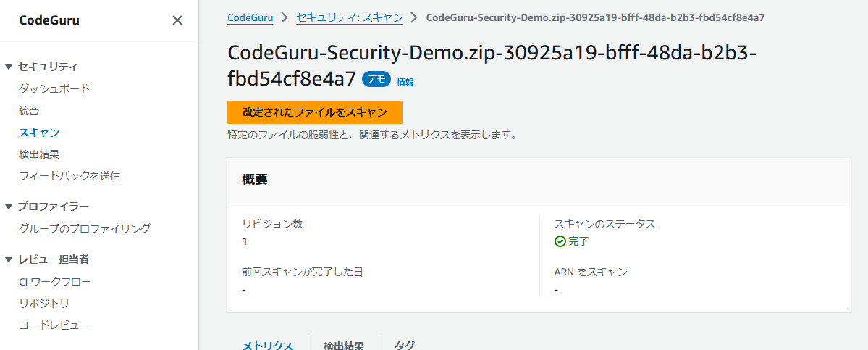Open フィードバックを送信 link

coord(69,176)
